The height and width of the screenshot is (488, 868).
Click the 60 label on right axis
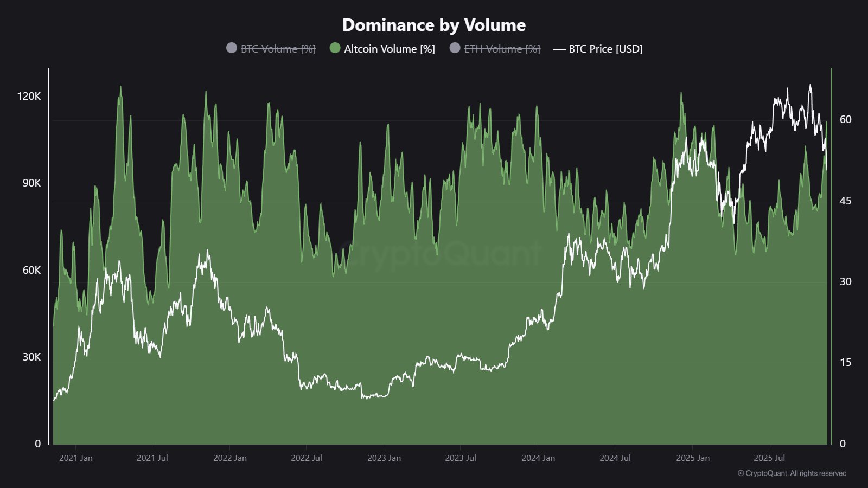845,120
